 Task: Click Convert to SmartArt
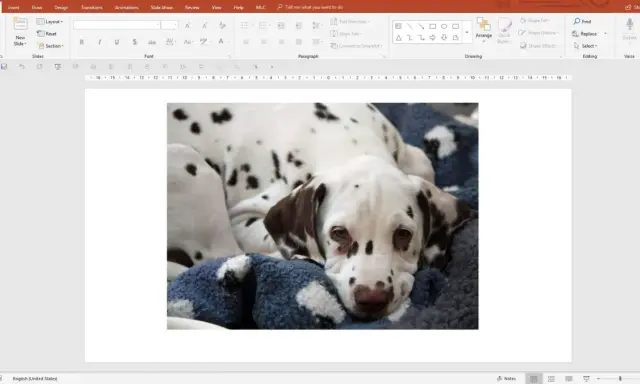click(x=356, y=46)
